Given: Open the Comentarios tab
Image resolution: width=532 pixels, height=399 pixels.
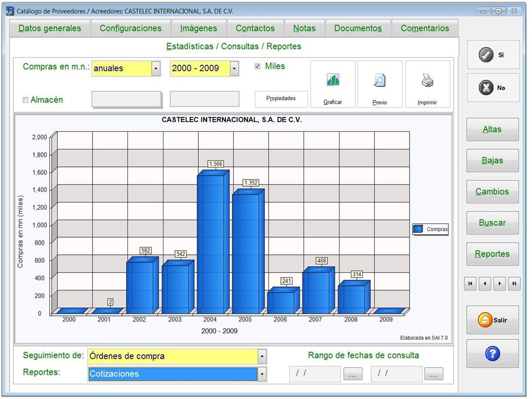Looking at the screenshot, I should (425, 28).
